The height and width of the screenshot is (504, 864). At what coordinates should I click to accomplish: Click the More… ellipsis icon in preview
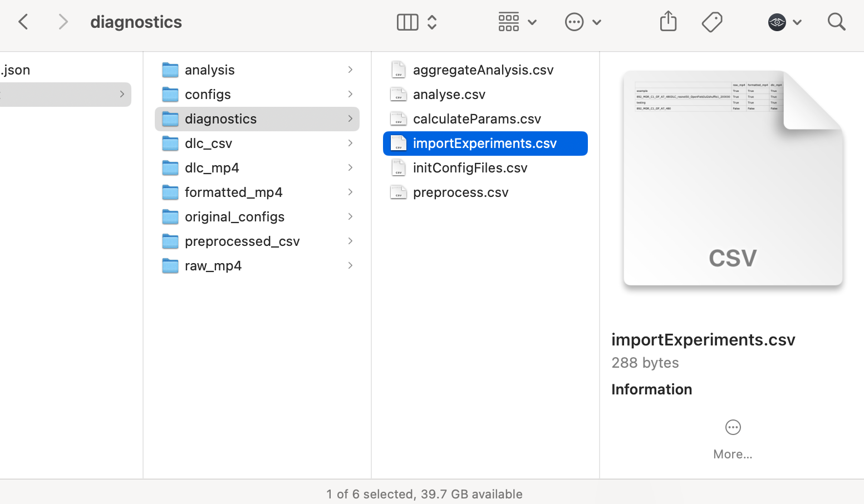(733, 427)
